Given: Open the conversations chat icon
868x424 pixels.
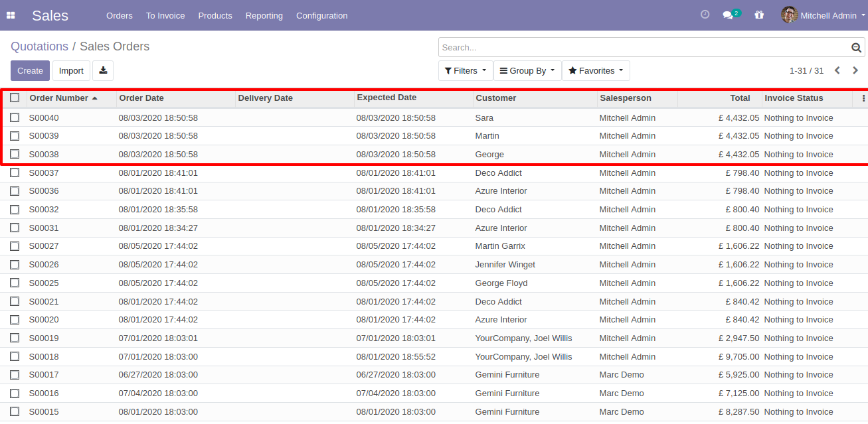Looking at the screenshot, I should click(x=728, y=15).
